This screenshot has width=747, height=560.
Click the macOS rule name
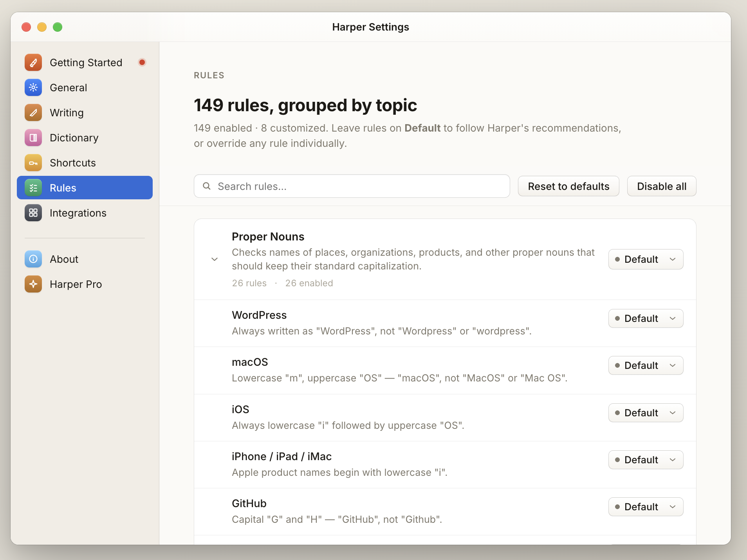pos(250,362)
